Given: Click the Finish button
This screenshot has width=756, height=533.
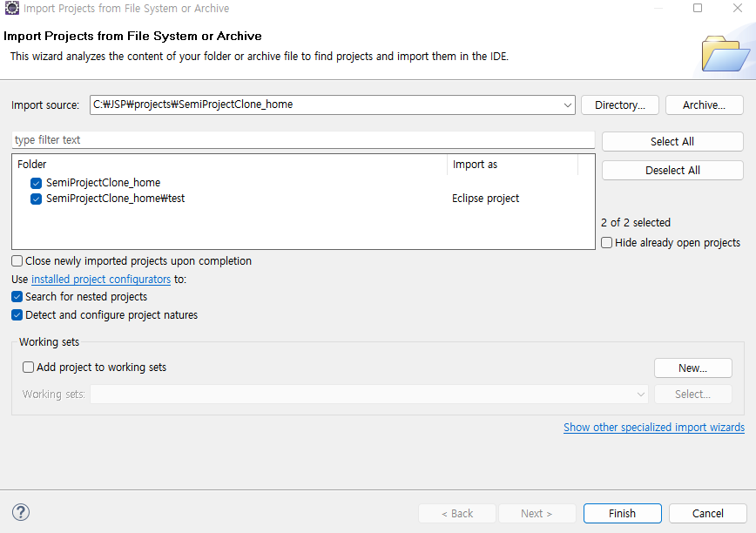Looking at the screenshot, I should [623, 514].
